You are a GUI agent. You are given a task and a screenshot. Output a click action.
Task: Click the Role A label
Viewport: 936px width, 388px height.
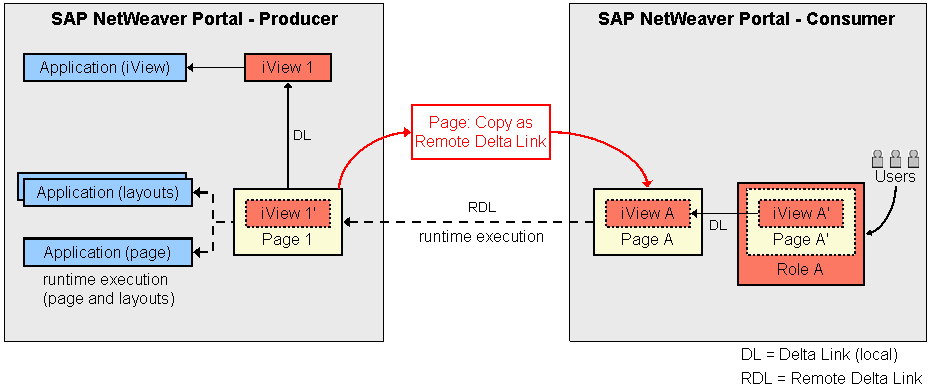[x=800, y=269]
